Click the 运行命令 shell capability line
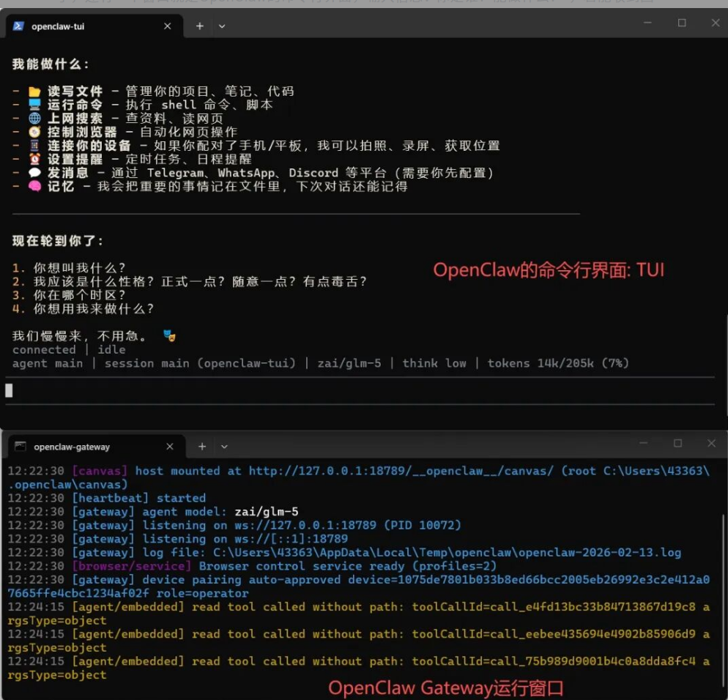728x700 pixels. tap(143, 105)
